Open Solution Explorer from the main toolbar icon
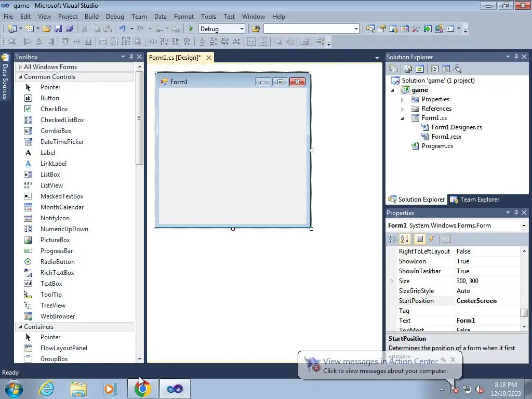Screen dimensions: 532x399 (x=370, y=29)
